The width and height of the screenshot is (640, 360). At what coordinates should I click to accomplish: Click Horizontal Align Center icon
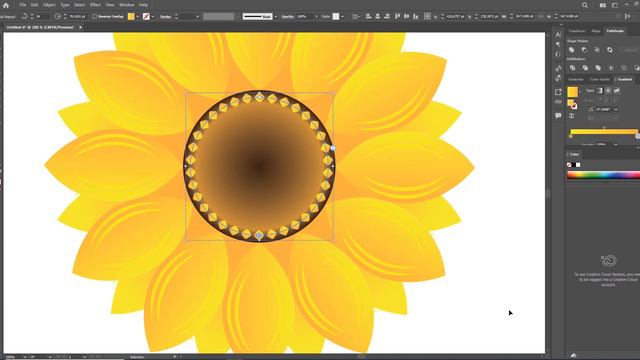pos(378,16)
